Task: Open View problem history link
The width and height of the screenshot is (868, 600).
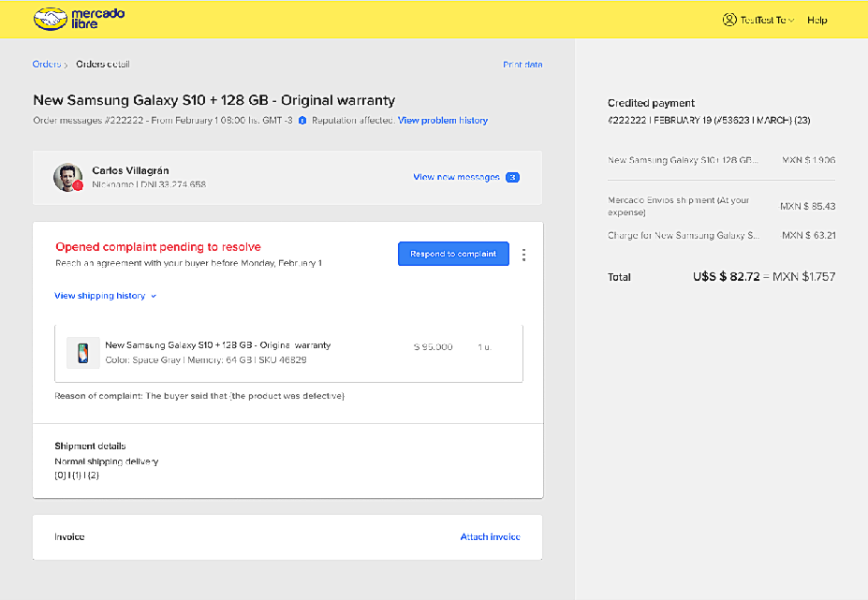Action: coord(442,121)
